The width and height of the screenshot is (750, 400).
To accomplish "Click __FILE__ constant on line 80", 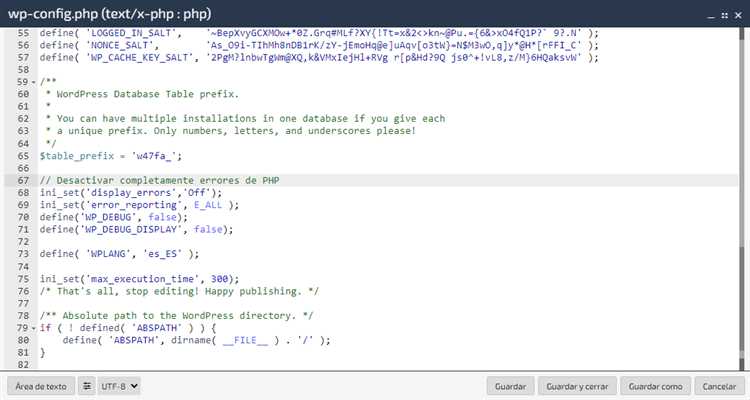I will pyautogui.click(x=245, y=340).
